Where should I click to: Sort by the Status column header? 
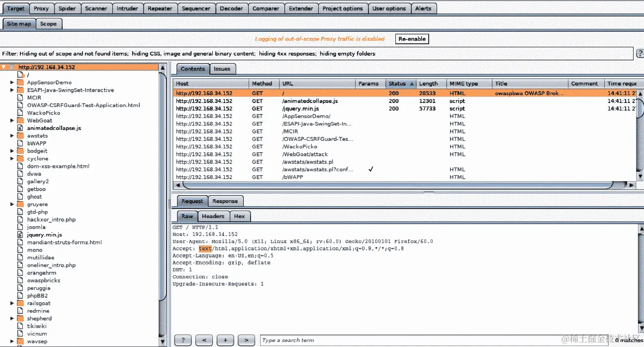click(401, 84)
